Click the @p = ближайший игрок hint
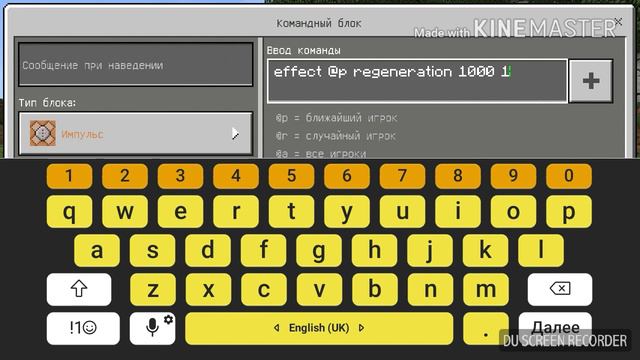The width and height of the screenshot is (640, 360). click(x=336, y=118)
